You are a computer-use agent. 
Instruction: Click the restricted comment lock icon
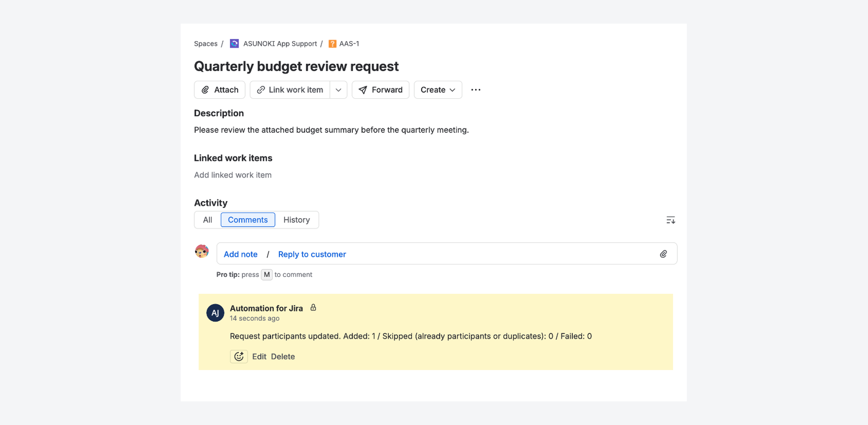[313, 307]
